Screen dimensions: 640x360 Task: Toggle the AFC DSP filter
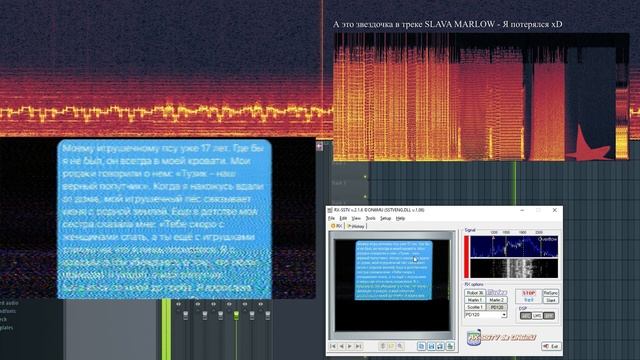pos(526,316)
